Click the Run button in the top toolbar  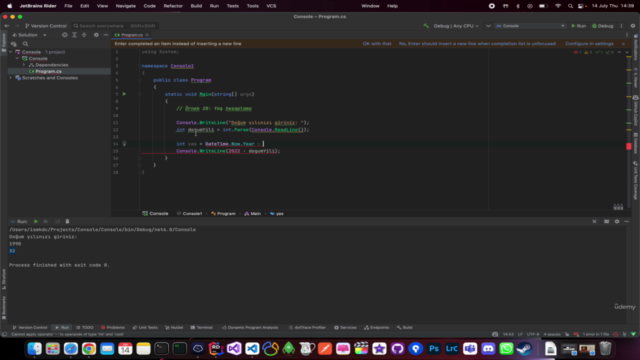coord(578,26)
